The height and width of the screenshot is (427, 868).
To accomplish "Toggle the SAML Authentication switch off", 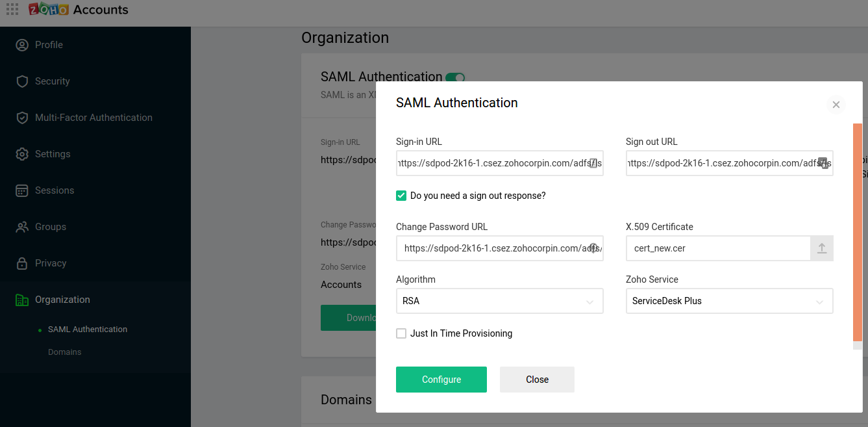I will coord(455,77).
